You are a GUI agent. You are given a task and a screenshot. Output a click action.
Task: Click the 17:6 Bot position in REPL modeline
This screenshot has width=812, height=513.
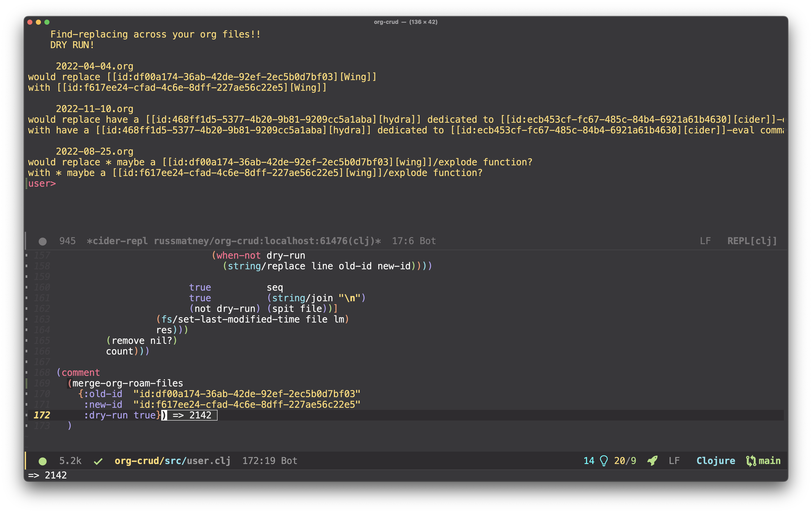pos(414,241)
